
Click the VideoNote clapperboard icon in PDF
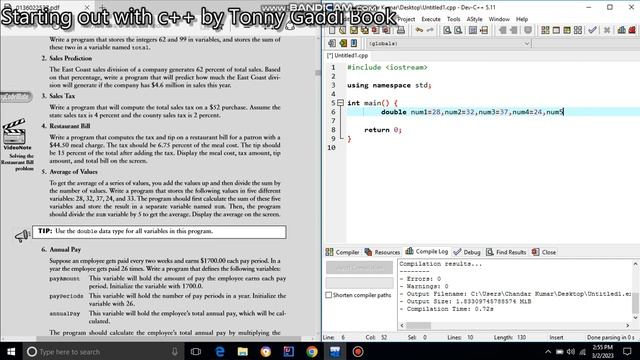coord(14,131)
